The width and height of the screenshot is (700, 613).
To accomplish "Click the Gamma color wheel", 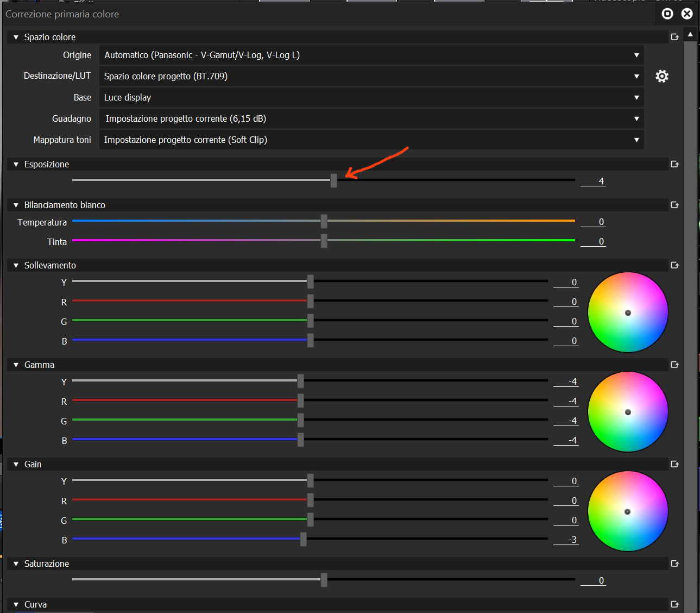I will tap(628, 412).
